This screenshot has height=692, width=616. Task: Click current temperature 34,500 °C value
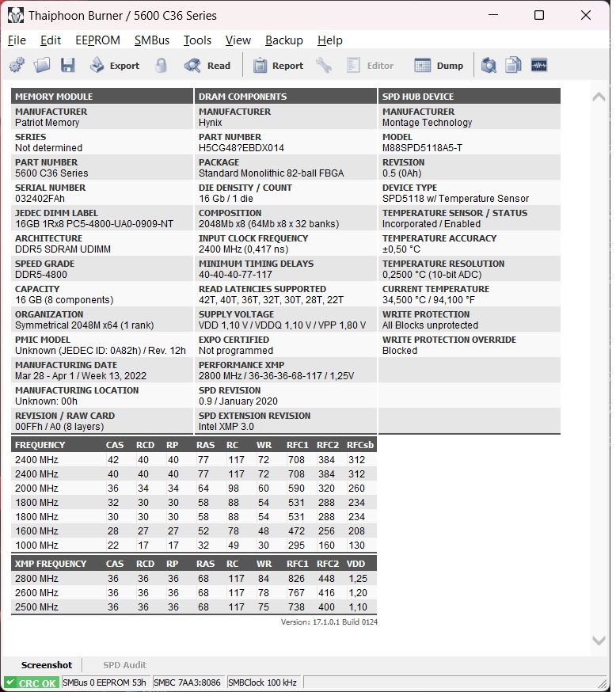click(x=428, y=300)
